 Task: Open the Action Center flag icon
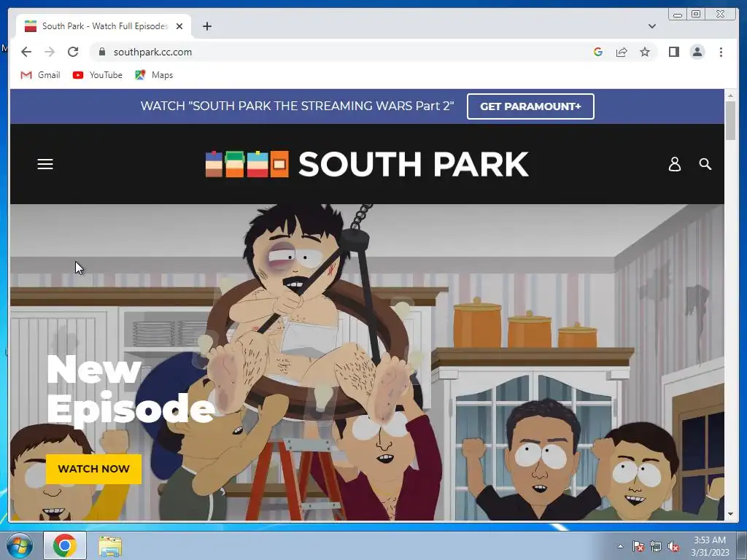(x=638, y=546)
